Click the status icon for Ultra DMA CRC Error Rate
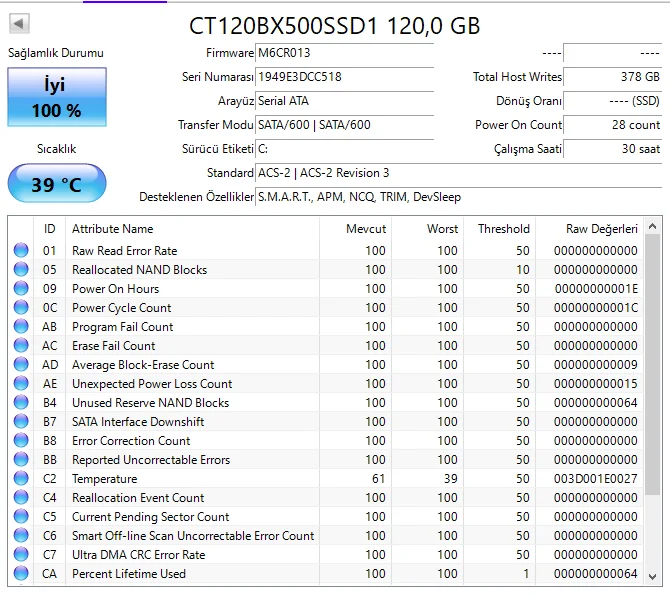The width and height of the screenshot is (670, 595). point(21,554)
